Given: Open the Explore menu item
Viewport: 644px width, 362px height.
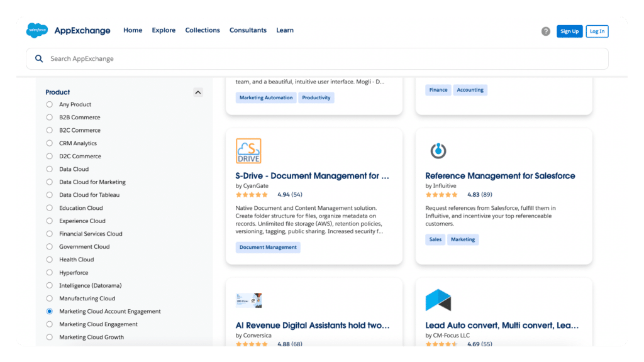Looking at the screenshot, I should click(164, 30).
